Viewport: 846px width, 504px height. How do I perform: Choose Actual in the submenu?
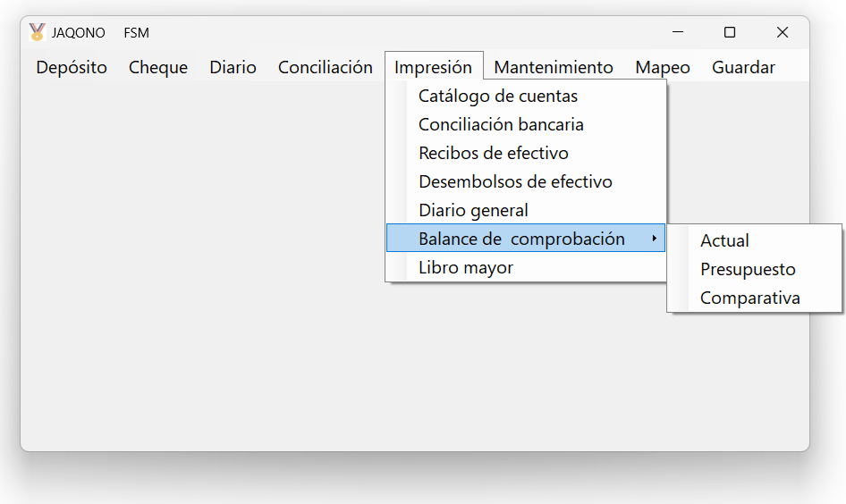724,240
